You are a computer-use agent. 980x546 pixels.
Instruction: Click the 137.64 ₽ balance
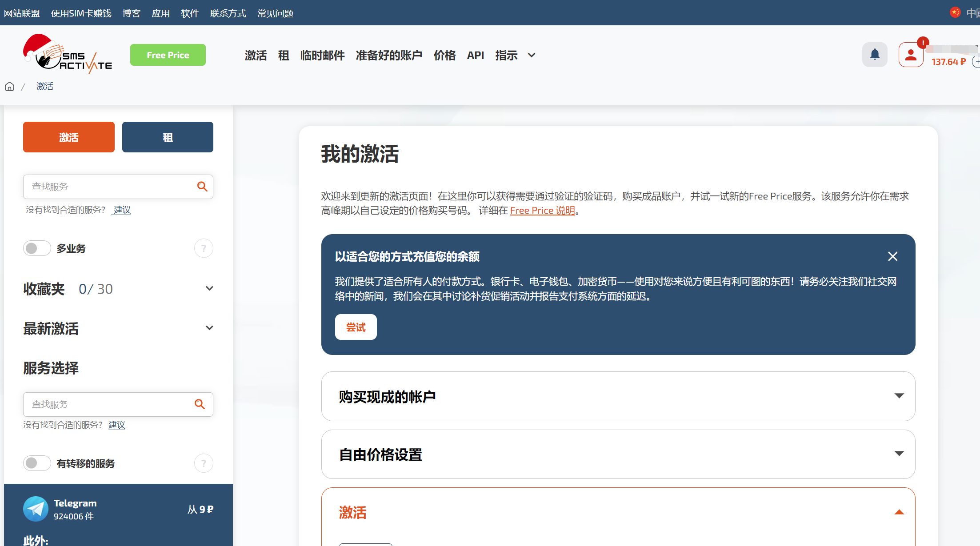coord(949,62)
